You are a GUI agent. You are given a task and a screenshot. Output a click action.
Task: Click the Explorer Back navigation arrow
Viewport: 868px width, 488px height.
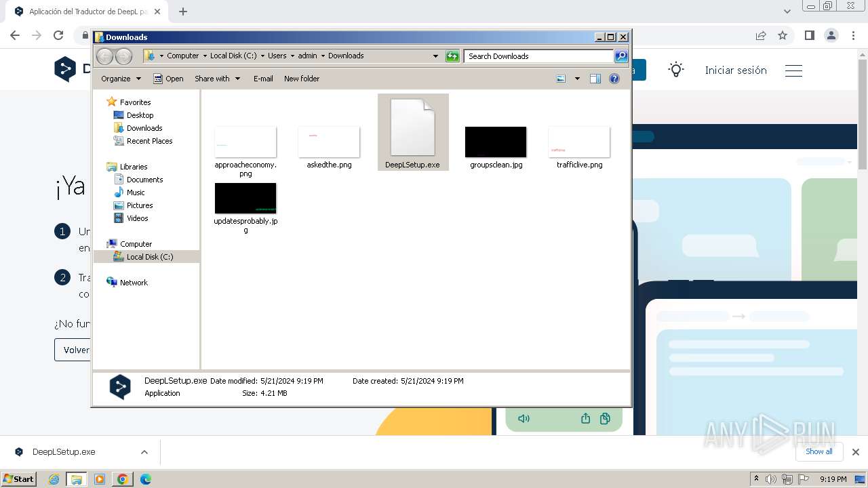[104, 56]
